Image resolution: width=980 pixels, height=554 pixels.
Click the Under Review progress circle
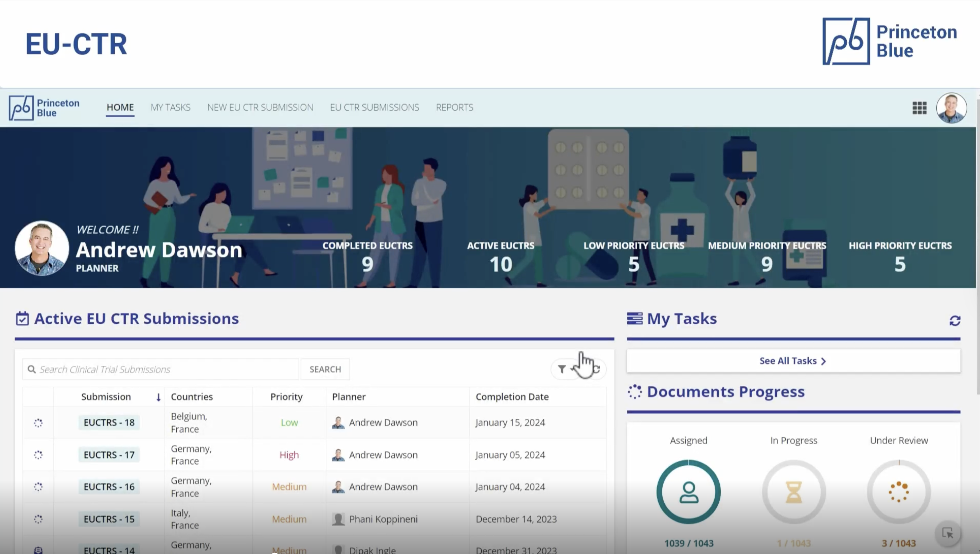(x=898, y=492)
